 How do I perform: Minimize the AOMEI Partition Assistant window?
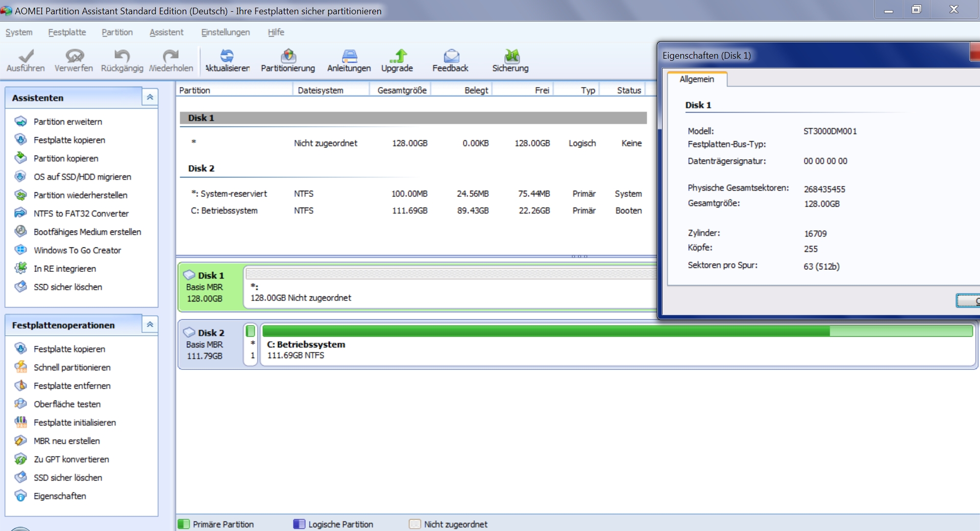click(889, 10)
